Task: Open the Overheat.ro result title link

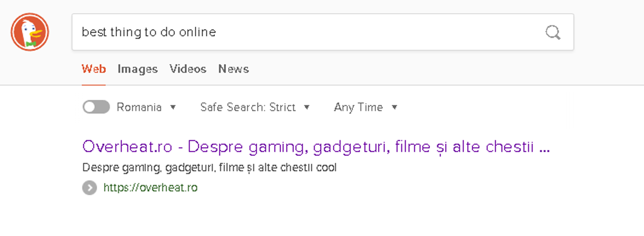Action: (302, 147)
